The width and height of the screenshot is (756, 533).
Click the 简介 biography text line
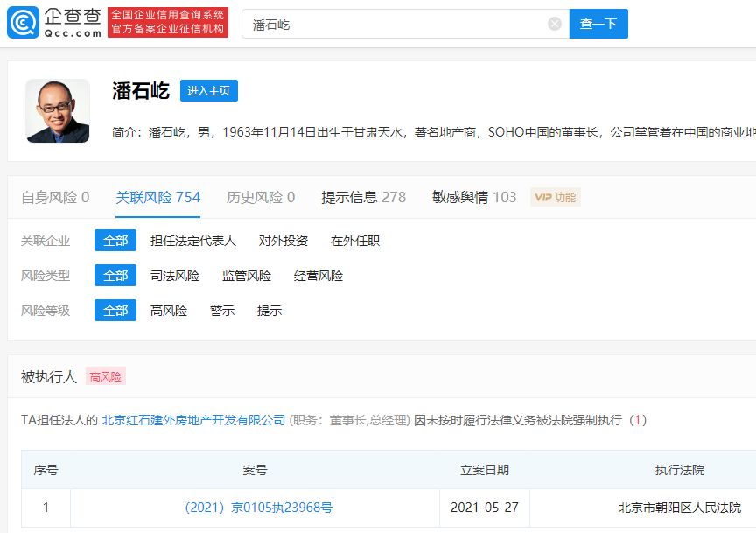coord(434,131)
